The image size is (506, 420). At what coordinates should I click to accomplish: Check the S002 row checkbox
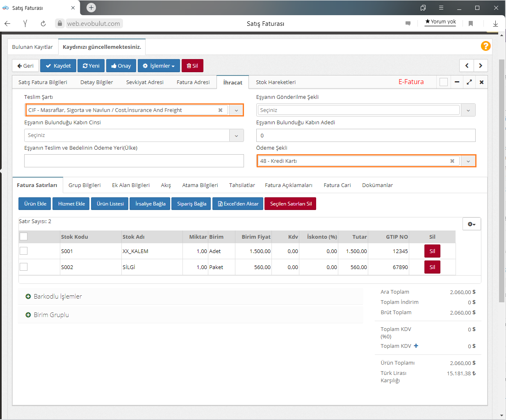pos(24,267)
